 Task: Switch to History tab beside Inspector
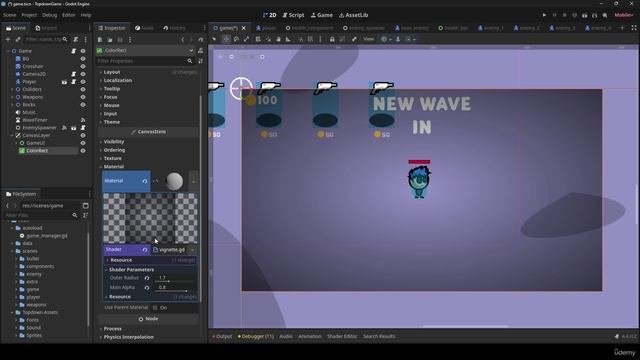pyautogui.click(x=174, y=28)
